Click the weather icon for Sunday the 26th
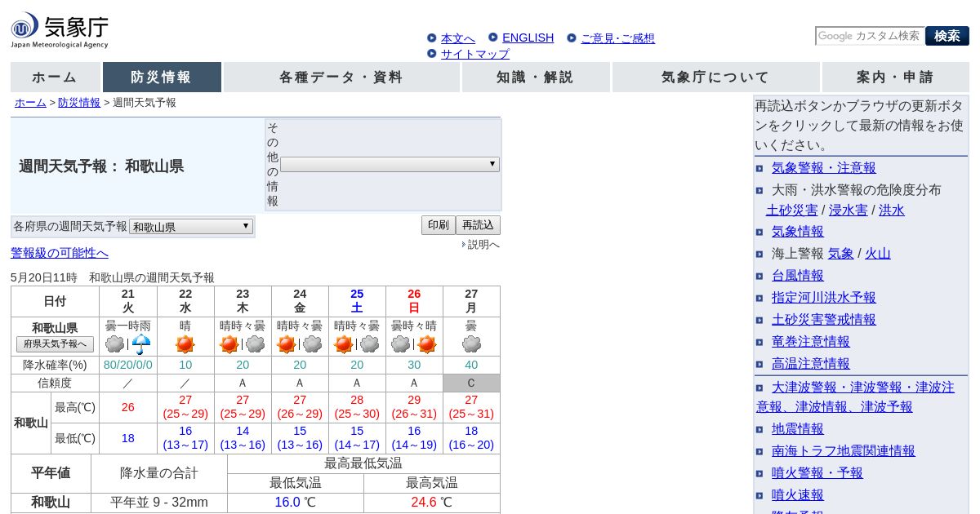This screenshot has height=514, width=980. click(x=414, y=344)
